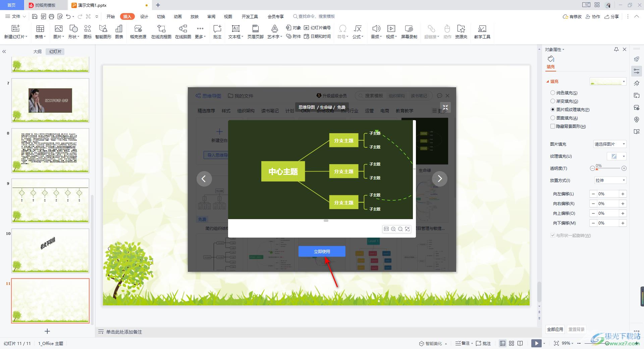This screenshot has height=349, width=644.
Task: Insert 对象 object
Action: (293, 28)
